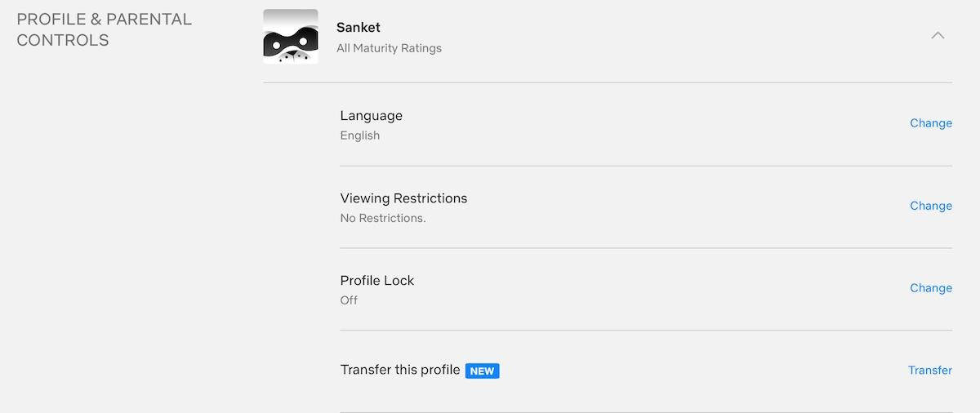The height and width of the screenshot is (413, 980).
Task: Click the Language row label
Action: [x=372, y=116]
